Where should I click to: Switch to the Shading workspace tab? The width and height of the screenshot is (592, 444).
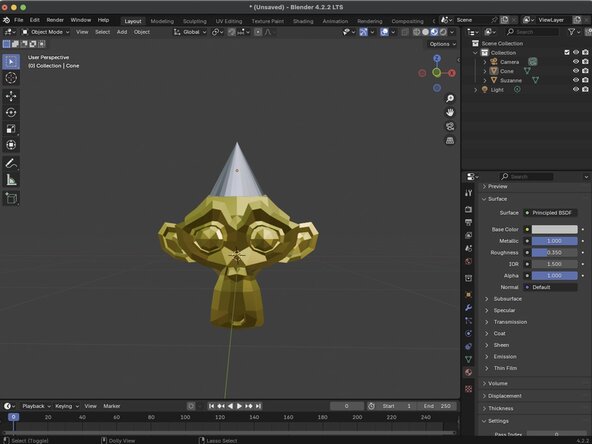pyautogui.click(x=303, y=21)
